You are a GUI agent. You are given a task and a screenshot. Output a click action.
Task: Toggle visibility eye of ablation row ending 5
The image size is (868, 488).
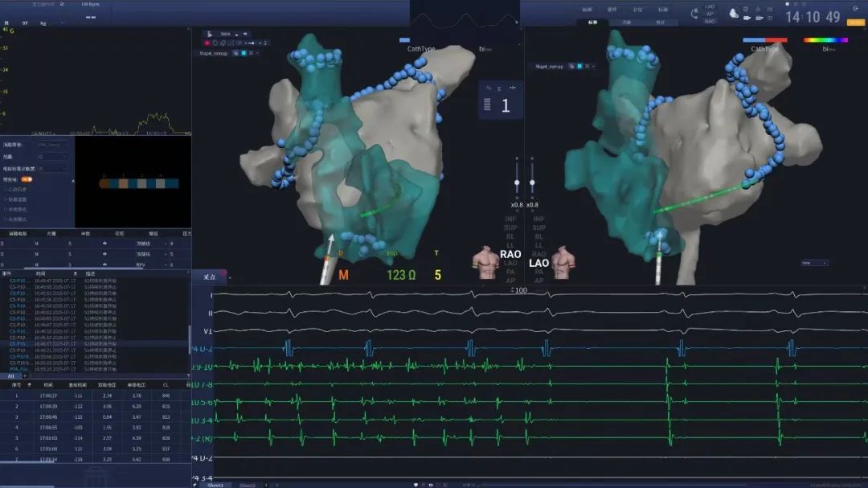104,254
